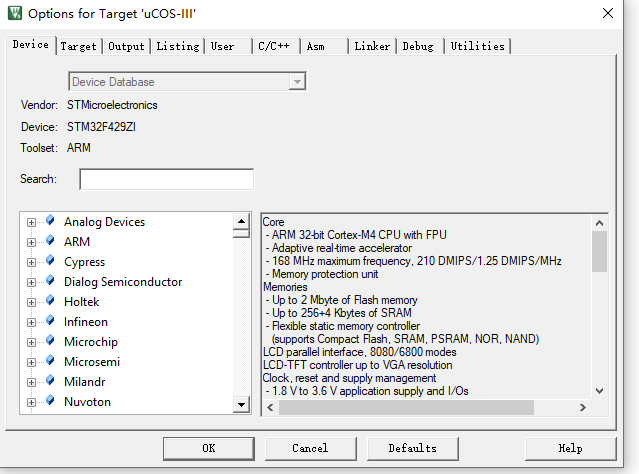
Task: Click the Cancel button
Action: pyautogui.click(x=310, y=448)
